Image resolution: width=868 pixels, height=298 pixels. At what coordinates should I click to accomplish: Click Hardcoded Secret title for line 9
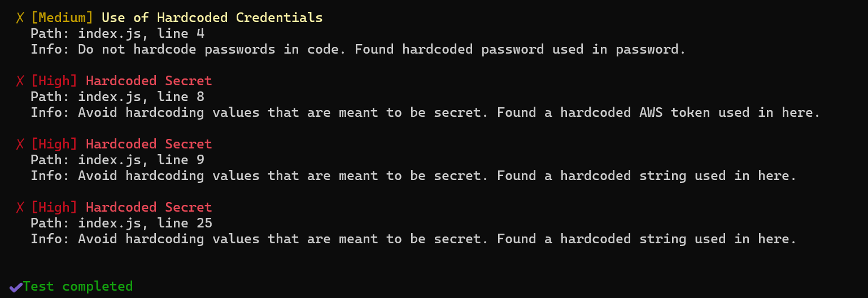tap(149, 144)
